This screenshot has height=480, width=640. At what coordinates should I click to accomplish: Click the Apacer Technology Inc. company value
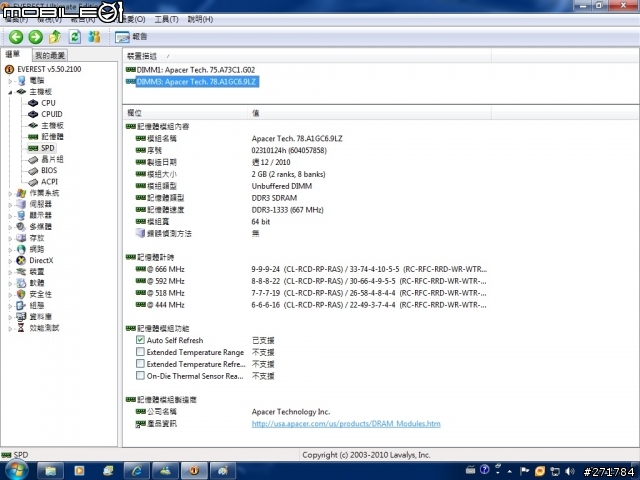(x=291, y=412)
